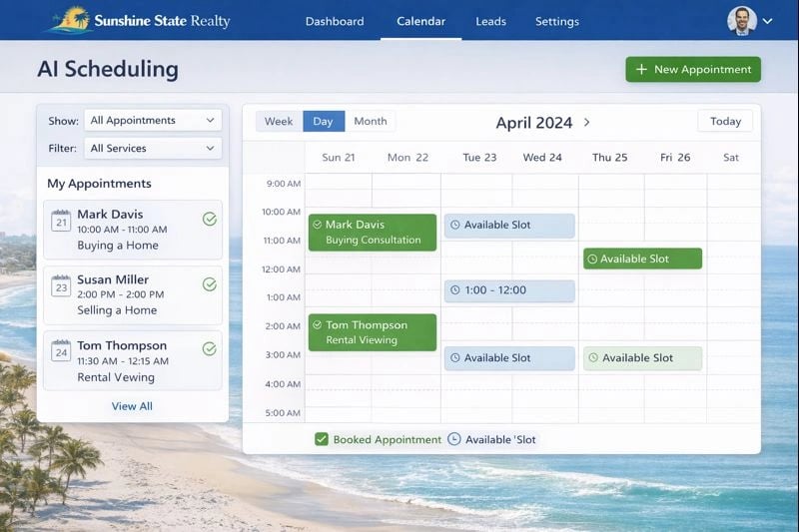Click clock icon on 10:00 AM Available Slot
The width and height of the screenshot is (799, 532).
coord(455,225)
